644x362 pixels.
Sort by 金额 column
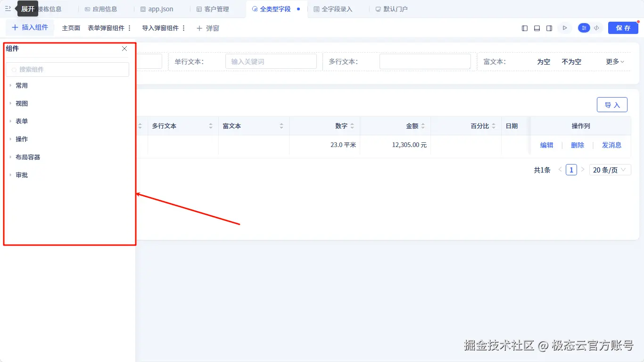pyautogui.click(x=423, y=126)
